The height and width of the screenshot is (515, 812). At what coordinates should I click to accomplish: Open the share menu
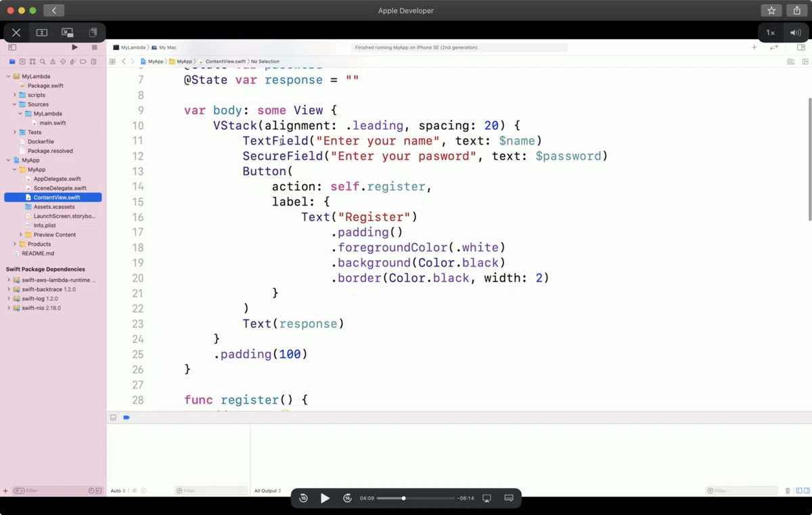(796, 10)
